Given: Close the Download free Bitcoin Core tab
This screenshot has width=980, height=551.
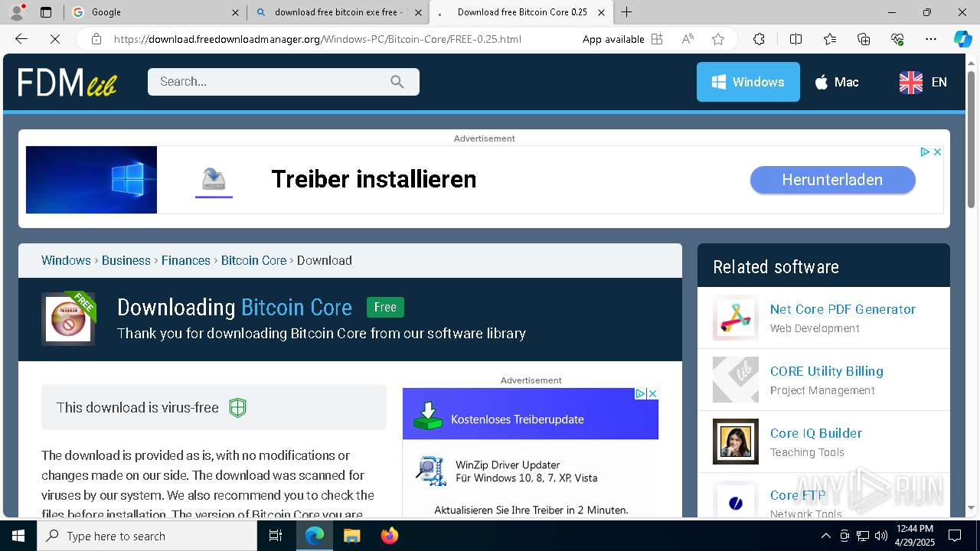Looking at the screenshot, I should point(601,12).
